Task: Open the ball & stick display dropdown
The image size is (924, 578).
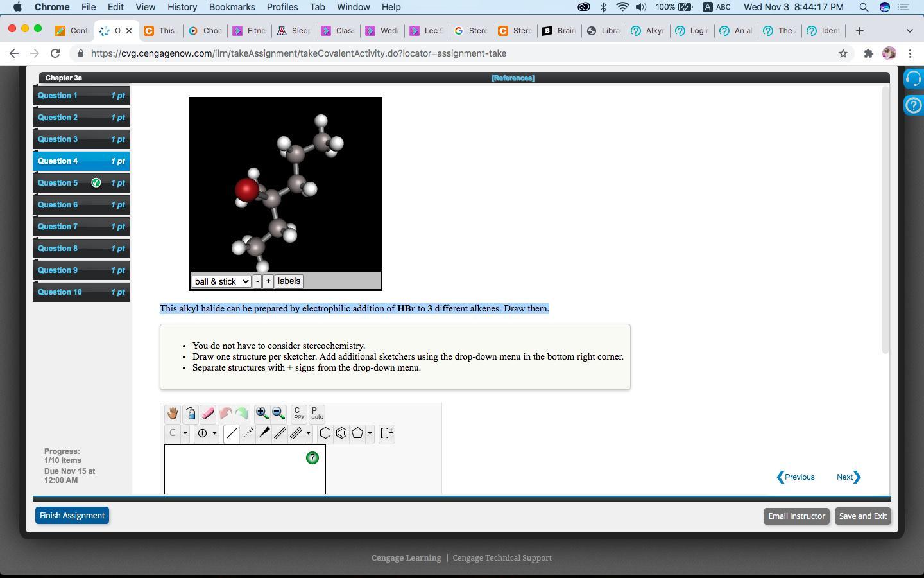Action: [221, 281]
